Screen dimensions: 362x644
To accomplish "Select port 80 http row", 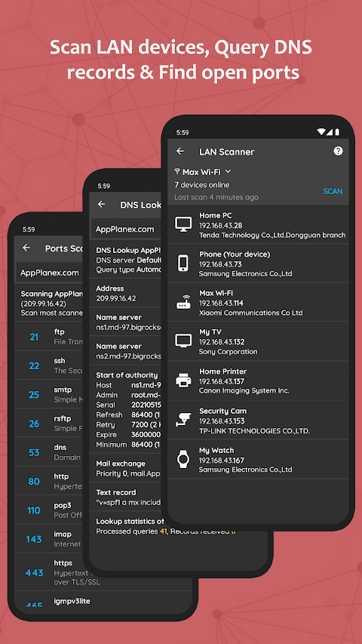I will 49,481.
